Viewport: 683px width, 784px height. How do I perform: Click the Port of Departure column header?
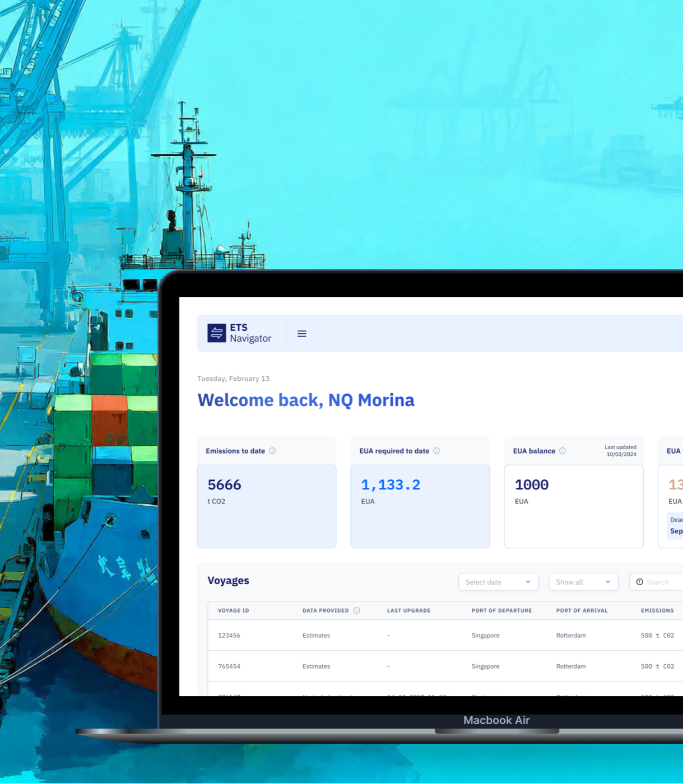(x=501, y=610)
